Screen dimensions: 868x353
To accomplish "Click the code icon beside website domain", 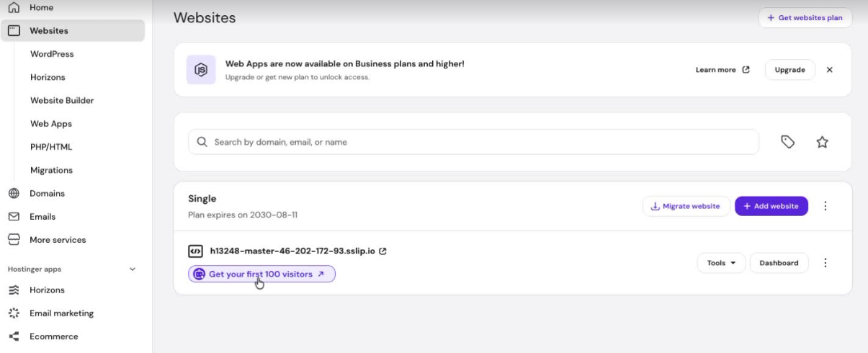I will tap(195, 251).
